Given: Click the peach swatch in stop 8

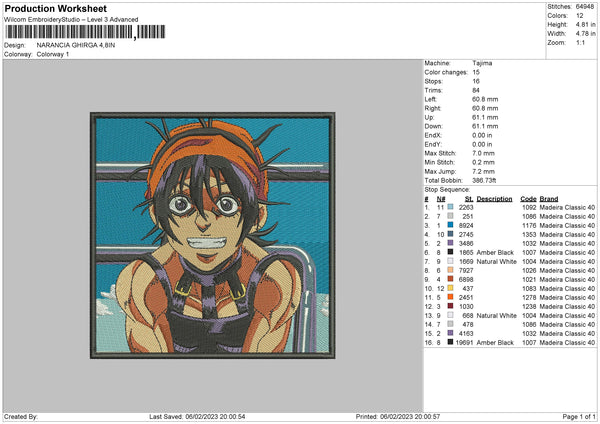Looking at the screenshot, I should [450, 270].
